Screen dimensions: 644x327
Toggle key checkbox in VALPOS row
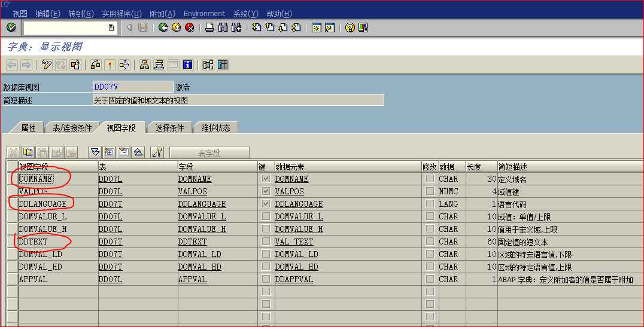[x=266, y=191]
